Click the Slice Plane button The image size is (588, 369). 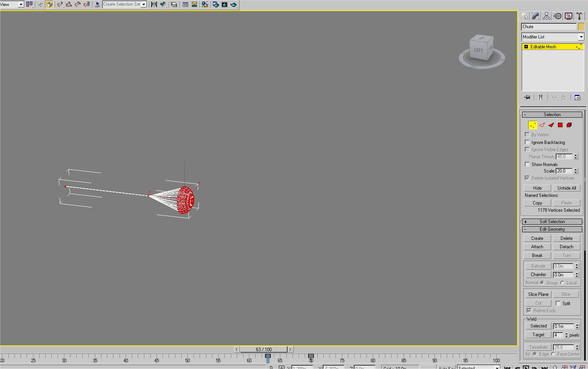click(x=538, y=294)
